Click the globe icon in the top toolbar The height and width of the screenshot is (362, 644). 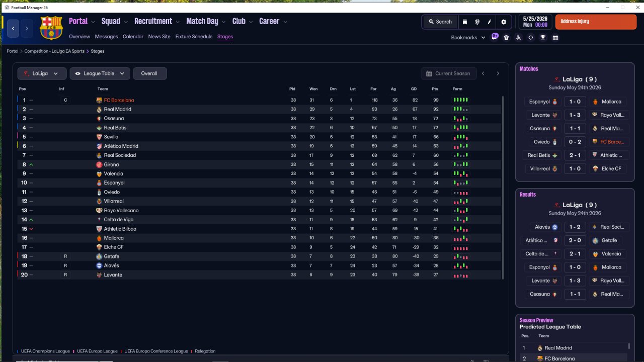click(477, 22)
